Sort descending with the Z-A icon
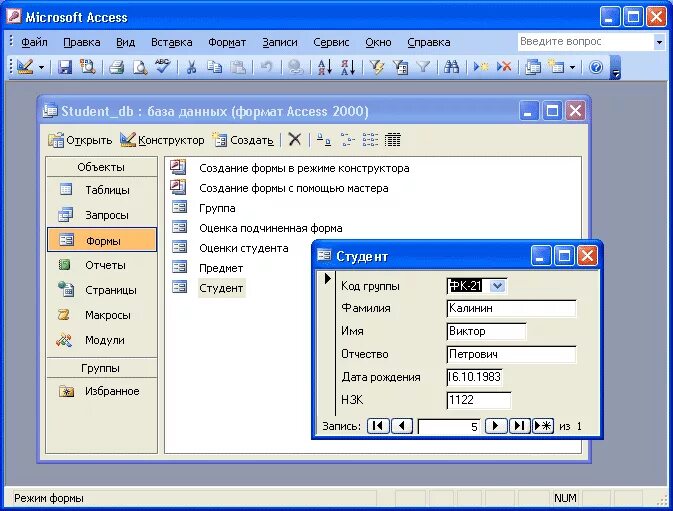The image size is (673, 511). [x=348, y=67]
